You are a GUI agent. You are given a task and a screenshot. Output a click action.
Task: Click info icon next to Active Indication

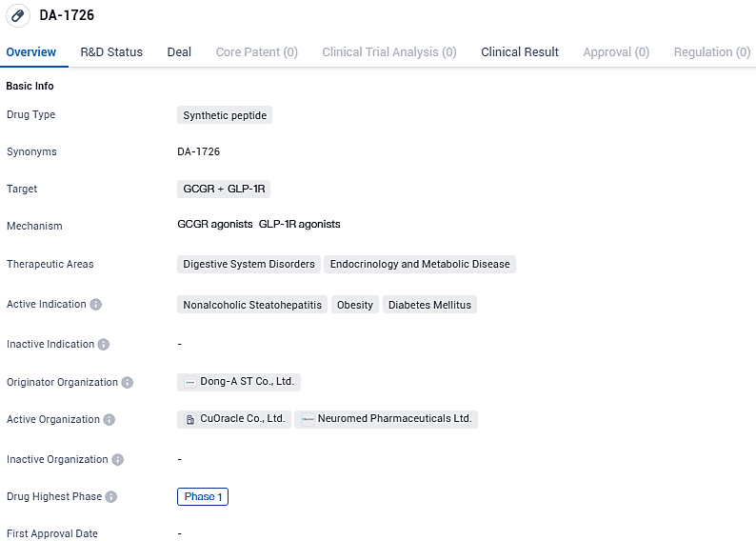(96, 305)
